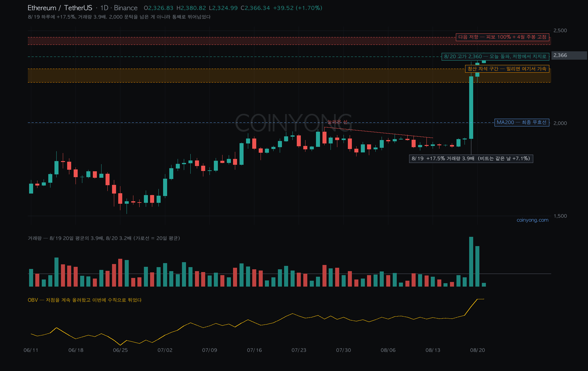This screenshot has height=371, width=588.
Task: Click the large green 8/19 candle body
Action: pyautogui.click(x=471, y=108)
